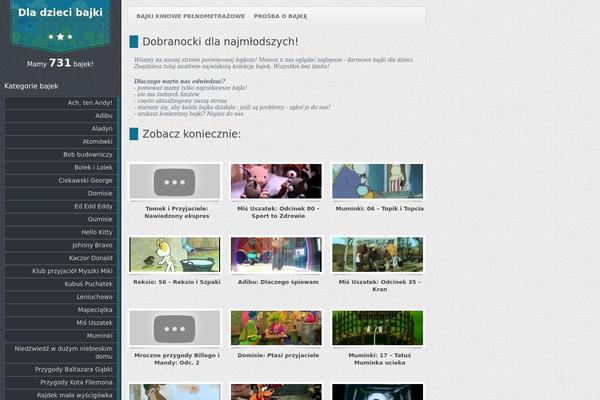Open Bajki Kinowe Pełnometrażowe menu item

(x=191, y=16)
